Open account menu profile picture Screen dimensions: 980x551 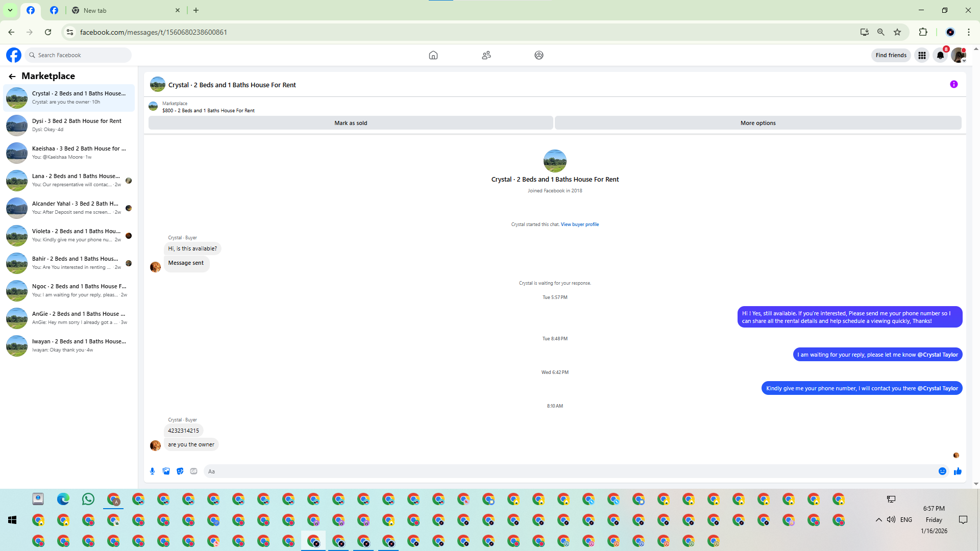tap(958, 56)
